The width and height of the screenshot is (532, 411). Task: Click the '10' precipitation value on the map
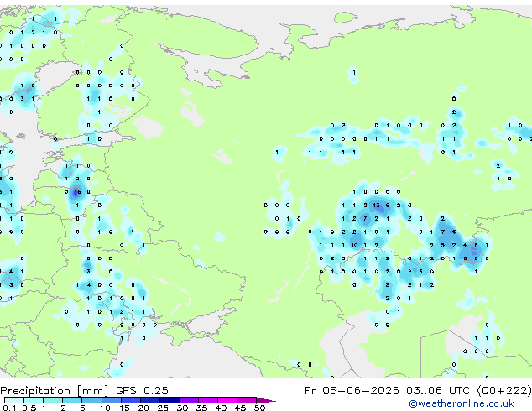(x=354, y=245)
